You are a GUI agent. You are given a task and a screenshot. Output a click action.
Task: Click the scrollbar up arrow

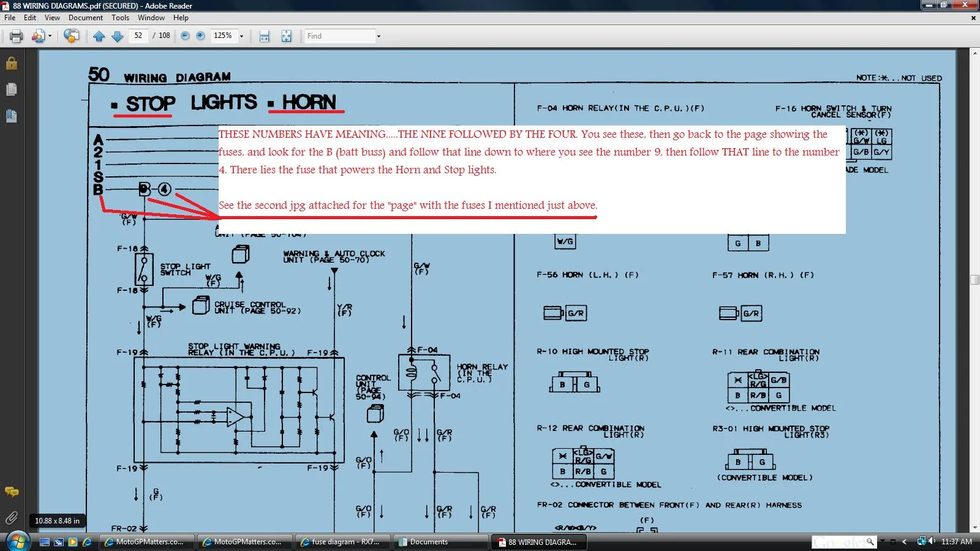pyautogui.click(x=974, y=53)
